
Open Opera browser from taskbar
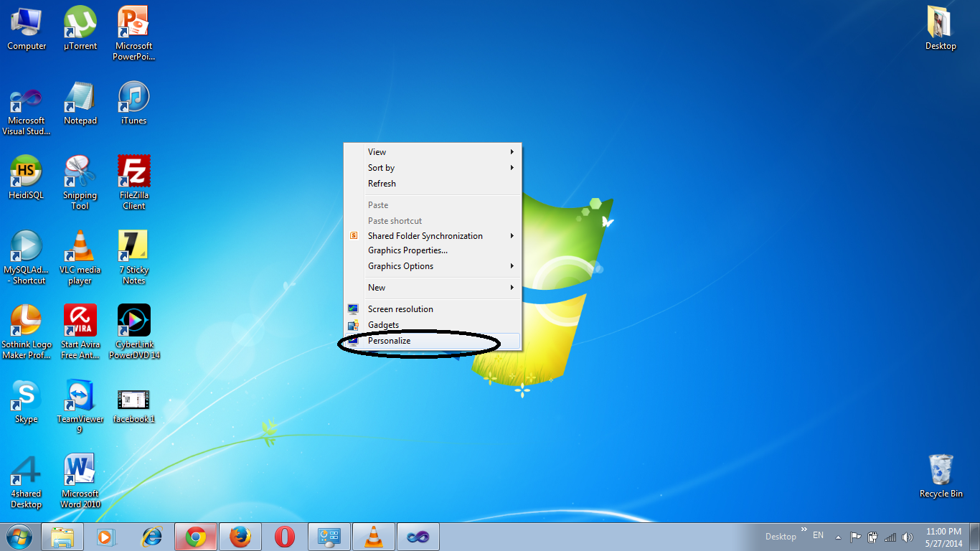pos(285,537)
